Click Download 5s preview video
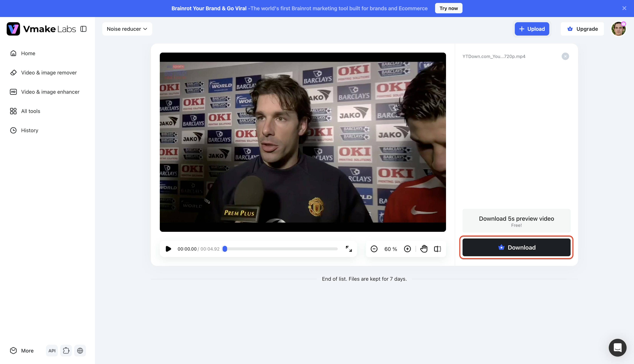Image resolution: width=634 pixels, height=364 pixels. [516, 221]
